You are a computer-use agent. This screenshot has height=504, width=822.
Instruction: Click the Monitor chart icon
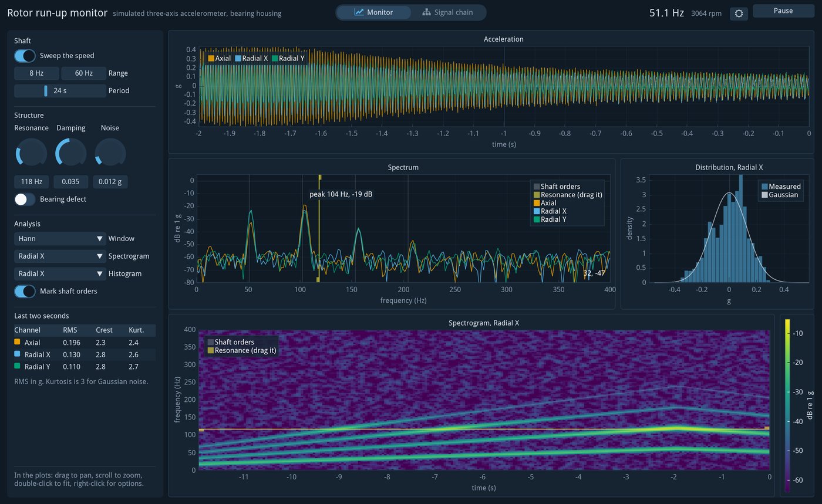359,12
